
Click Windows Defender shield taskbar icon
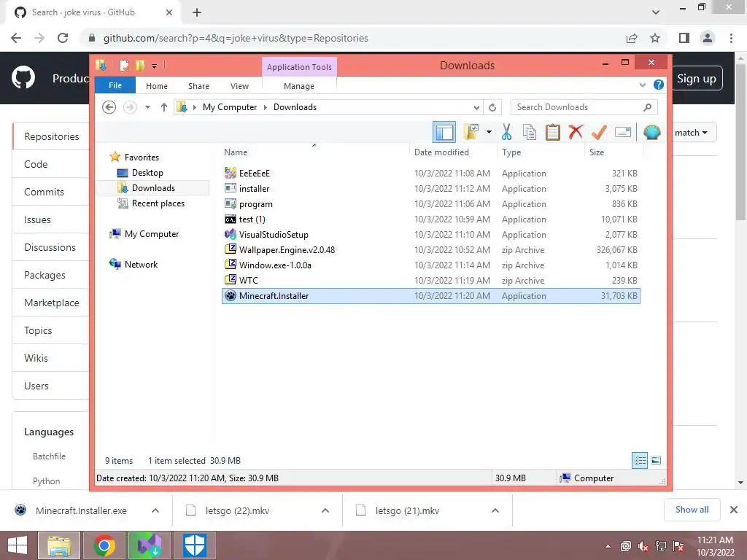pos(194,545)
